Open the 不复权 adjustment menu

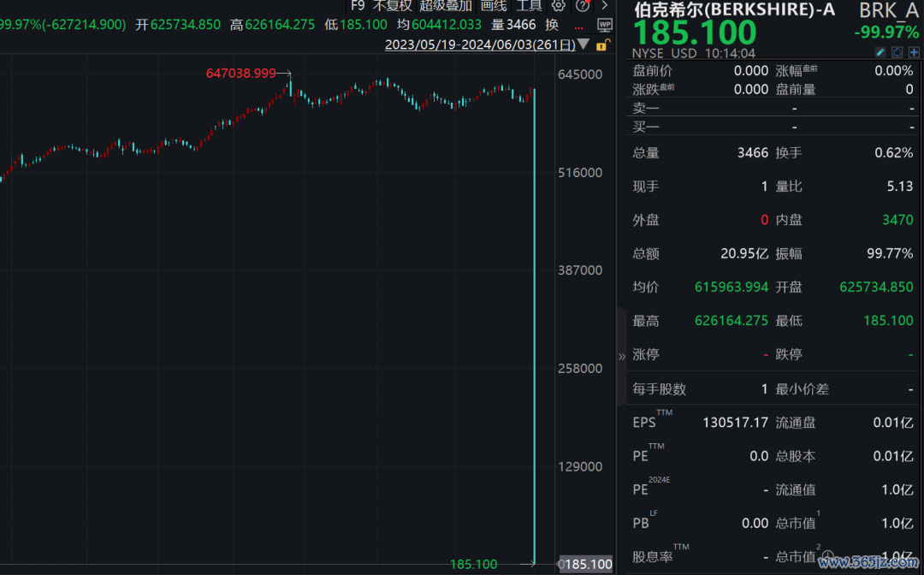[x=393, y=6]
